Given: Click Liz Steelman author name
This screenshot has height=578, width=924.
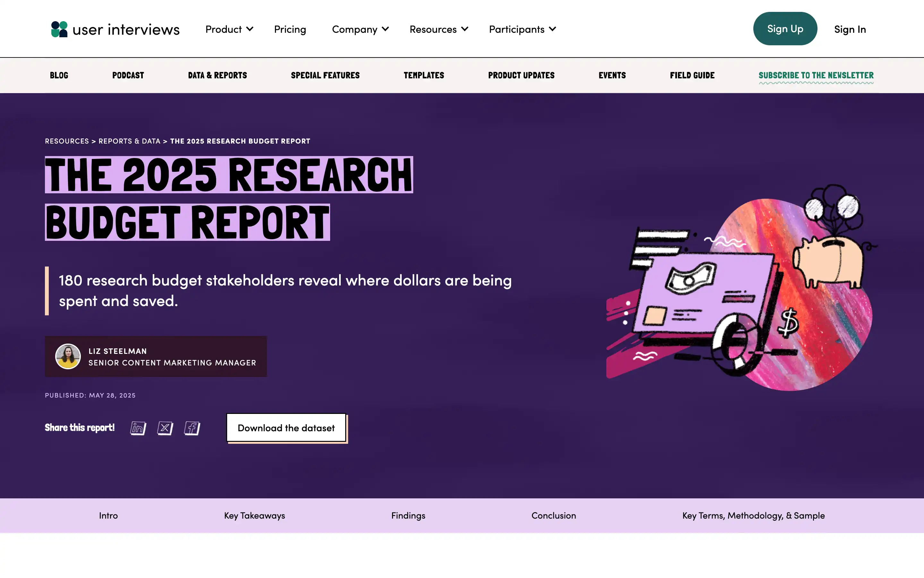Looking at the screenshot, I should [118, 351].
